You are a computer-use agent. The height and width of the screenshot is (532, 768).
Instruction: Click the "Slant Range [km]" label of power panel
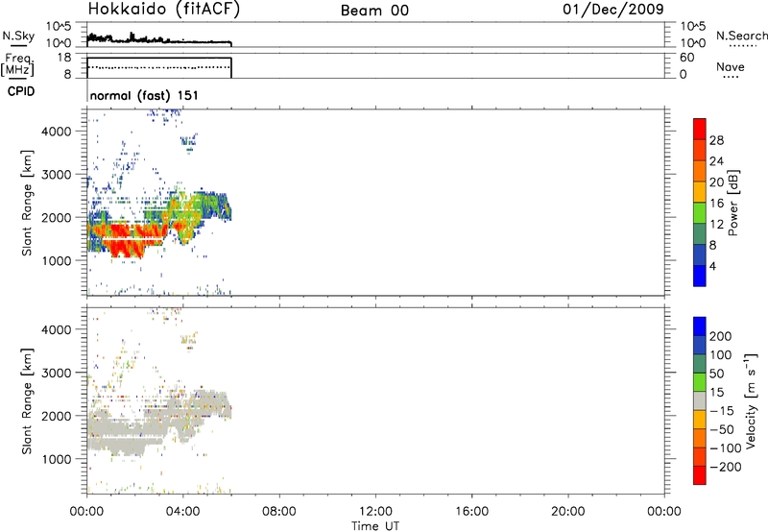coord(27,203)
